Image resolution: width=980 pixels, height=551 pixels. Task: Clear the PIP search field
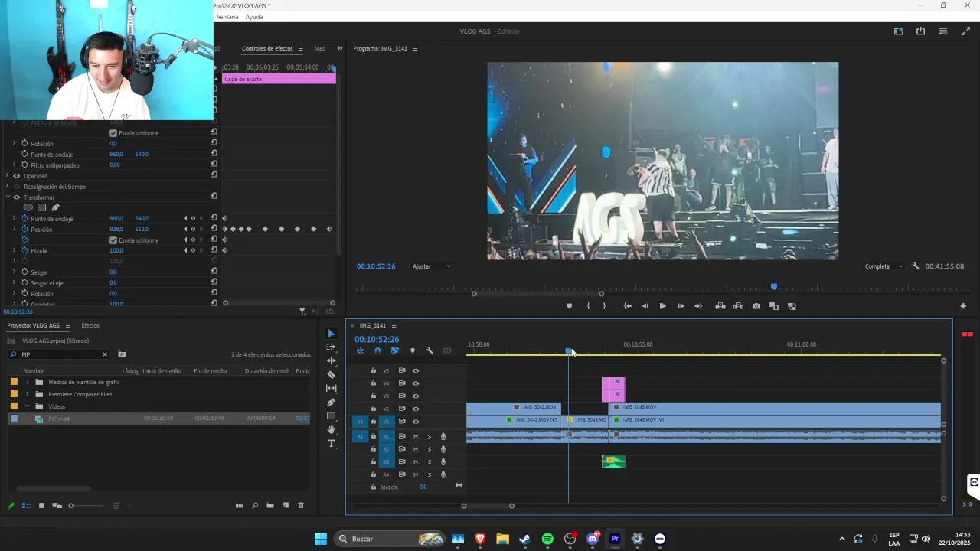(x=105, y=354)
